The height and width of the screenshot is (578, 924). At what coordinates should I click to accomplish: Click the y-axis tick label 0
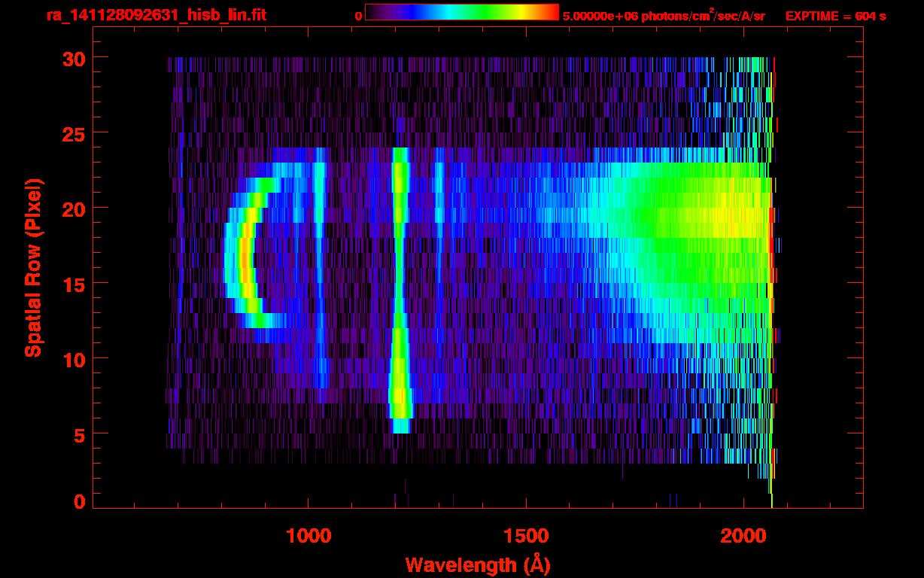[80, 501]
